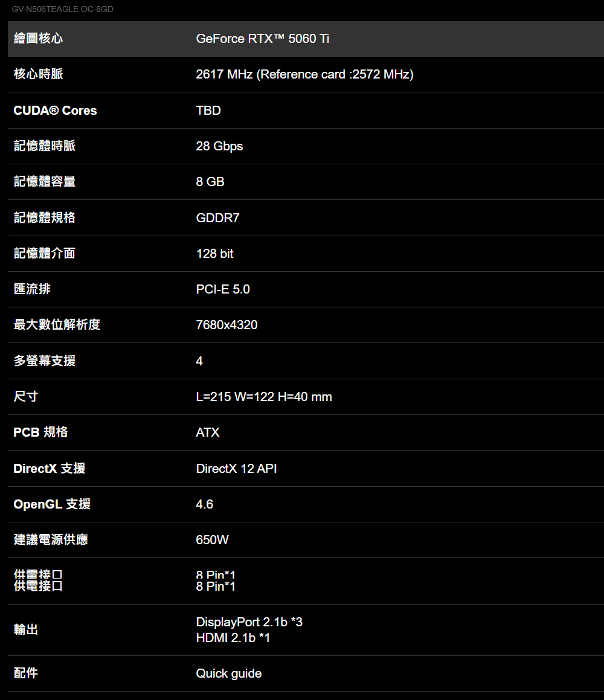Click the 核心時脈 label
The height and width of the screenshot is (700, 604).
tap(39, 74)
